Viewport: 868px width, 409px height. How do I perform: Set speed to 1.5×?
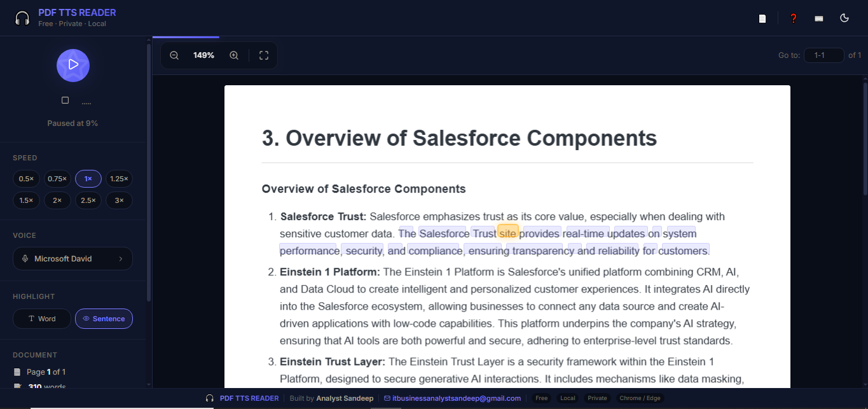(26, 200)
